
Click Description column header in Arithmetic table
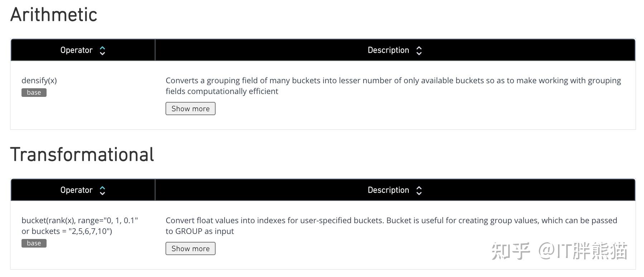(x=388, y=50)
